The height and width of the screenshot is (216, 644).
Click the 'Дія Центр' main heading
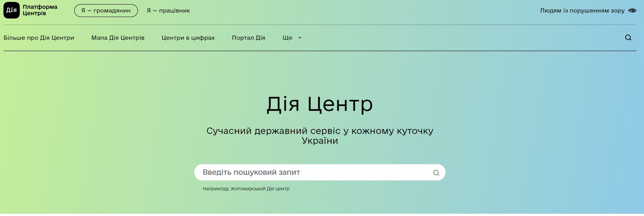320,104
